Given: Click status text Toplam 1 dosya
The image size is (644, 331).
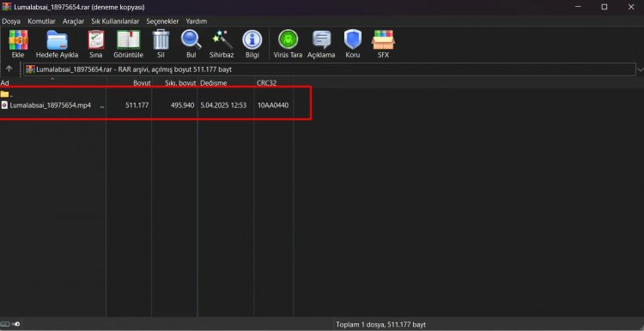Looking at the screenshot, I should pyautogui.click(x=380, y=324).
